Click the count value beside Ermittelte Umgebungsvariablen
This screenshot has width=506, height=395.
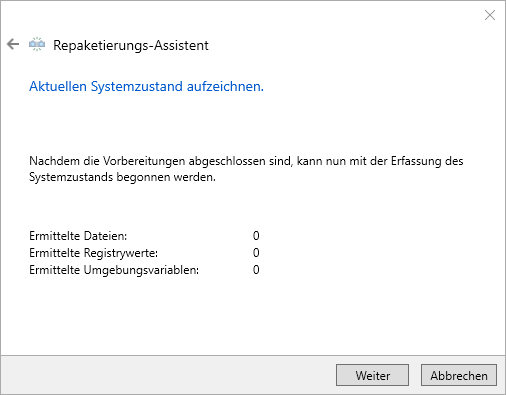256,270
